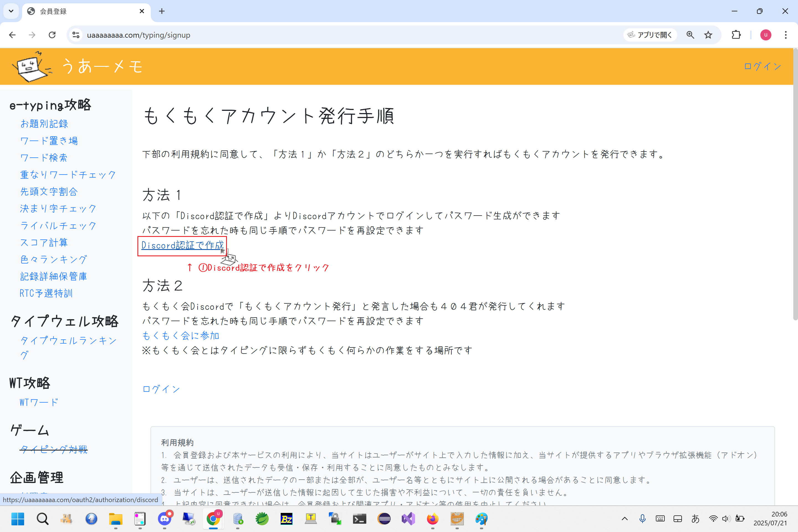Click the アプリで開く button
Image resolution: width=798 pixels, height=532 pixels.
[x=650, y=35]
